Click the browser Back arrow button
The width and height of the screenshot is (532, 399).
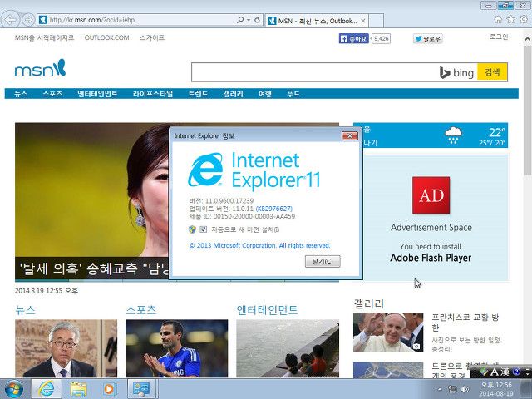(10, 20)
